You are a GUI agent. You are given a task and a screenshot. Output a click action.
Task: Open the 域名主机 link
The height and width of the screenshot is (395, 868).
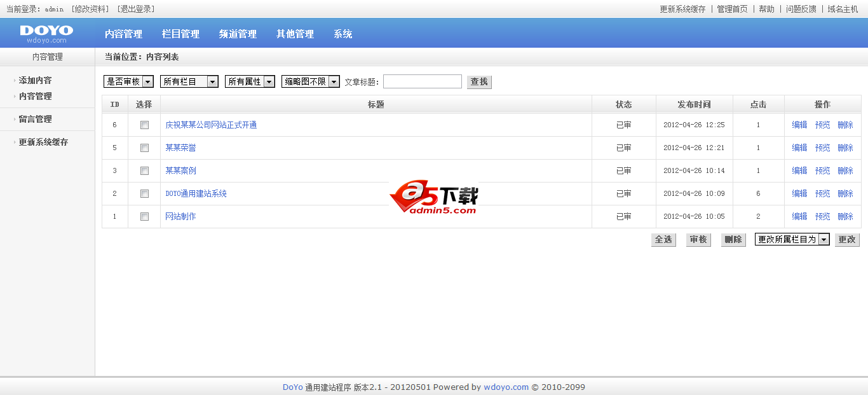click(843, 9)
